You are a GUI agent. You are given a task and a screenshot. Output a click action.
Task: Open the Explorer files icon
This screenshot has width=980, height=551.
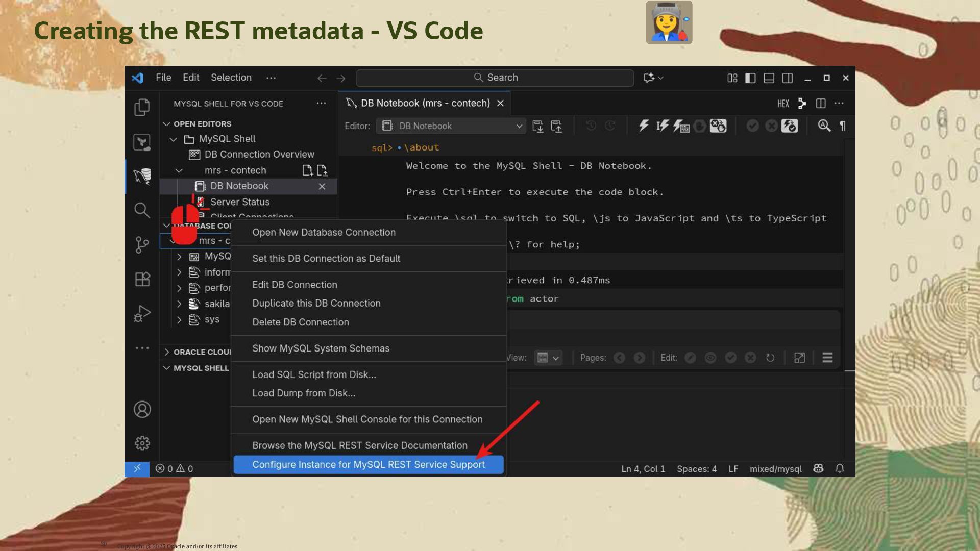(142, 107)
